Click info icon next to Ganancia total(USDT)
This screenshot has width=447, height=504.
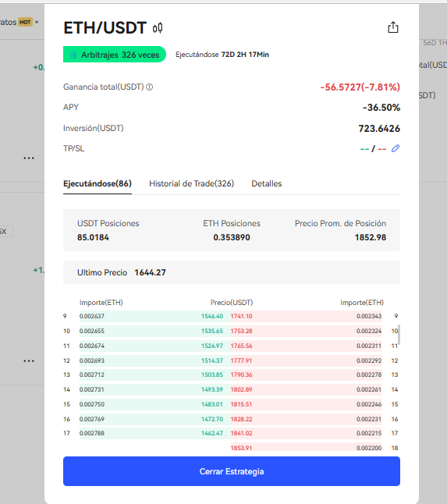coord(150,87)
